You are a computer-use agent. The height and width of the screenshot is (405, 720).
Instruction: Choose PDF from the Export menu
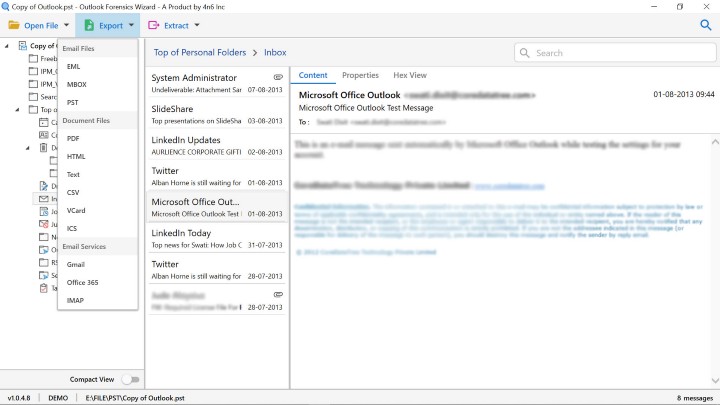point(98,138)
